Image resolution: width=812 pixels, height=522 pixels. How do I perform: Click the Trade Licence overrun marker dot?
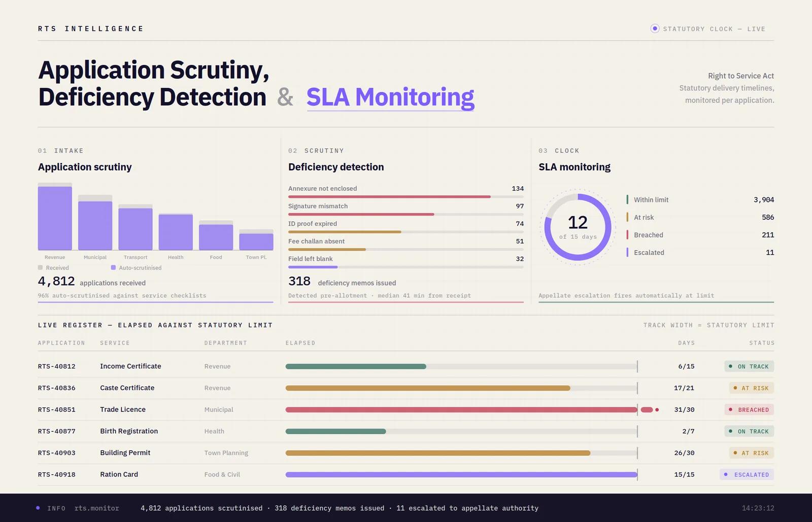[657, 409]
